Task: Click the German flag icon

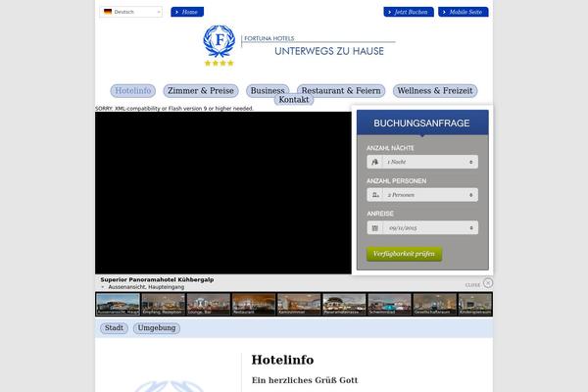Action: (x=108, y=12)
